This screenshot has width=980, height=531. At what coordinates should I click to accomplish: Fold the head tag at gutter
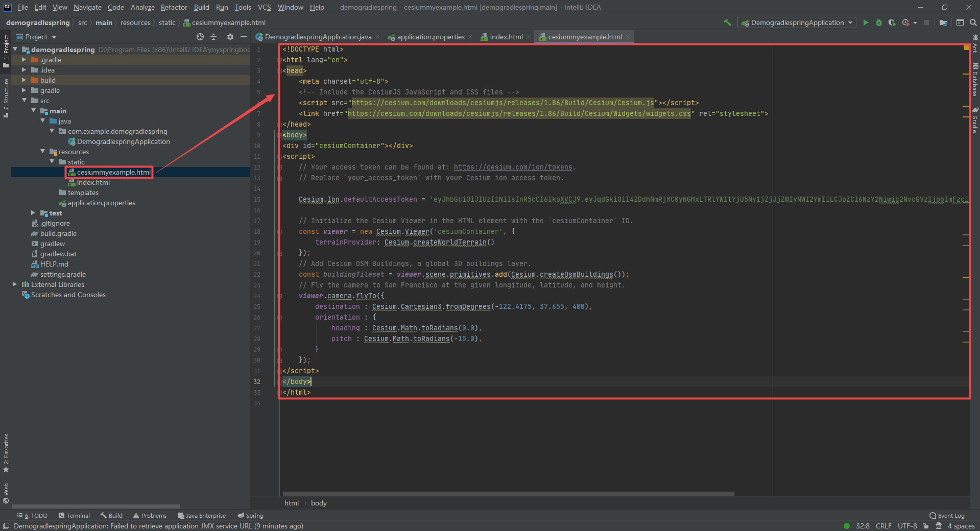pos(280,70)
